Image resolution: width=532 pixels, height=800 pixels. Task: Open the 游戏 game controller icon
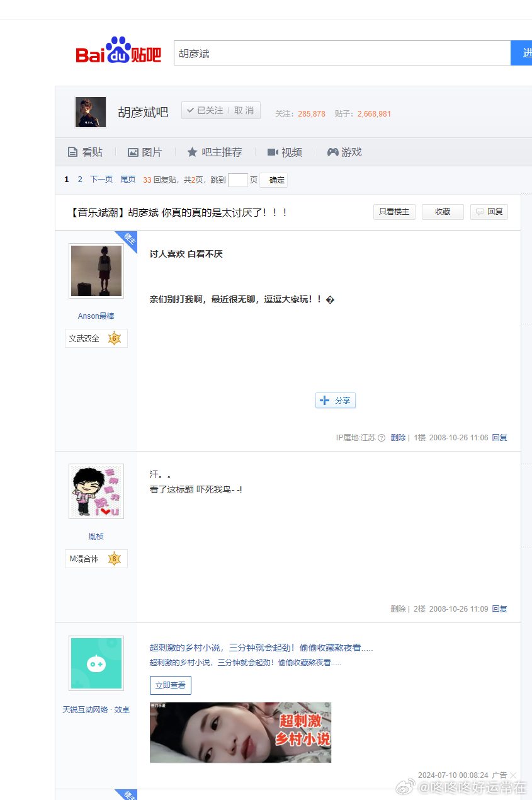coord(332,152)
